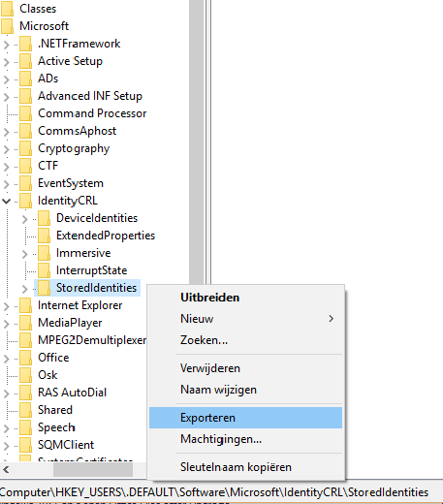Expand the Speech key
Screen dimensions: 443x504
click(7, 428)
